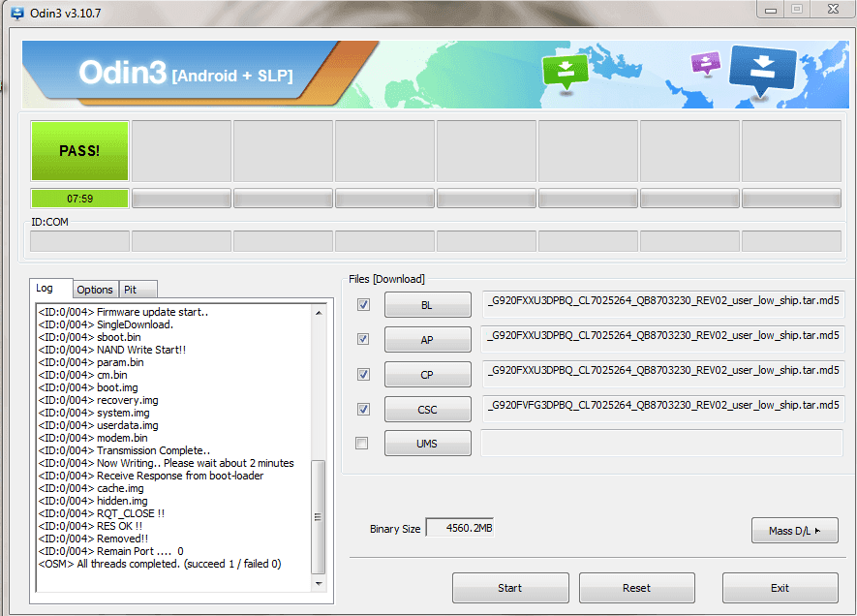Switch to the Log tab
This screenshot has width=857, height=616.
[50, 288]
